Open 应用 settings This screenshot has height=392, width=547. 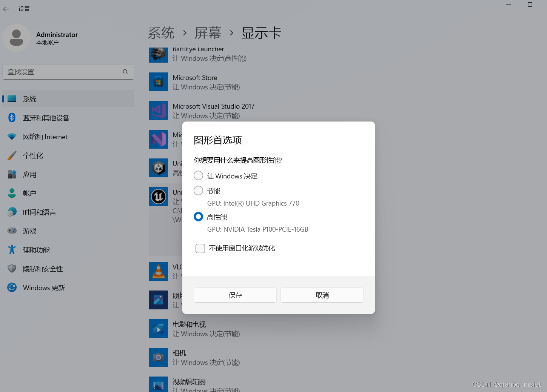68,174
